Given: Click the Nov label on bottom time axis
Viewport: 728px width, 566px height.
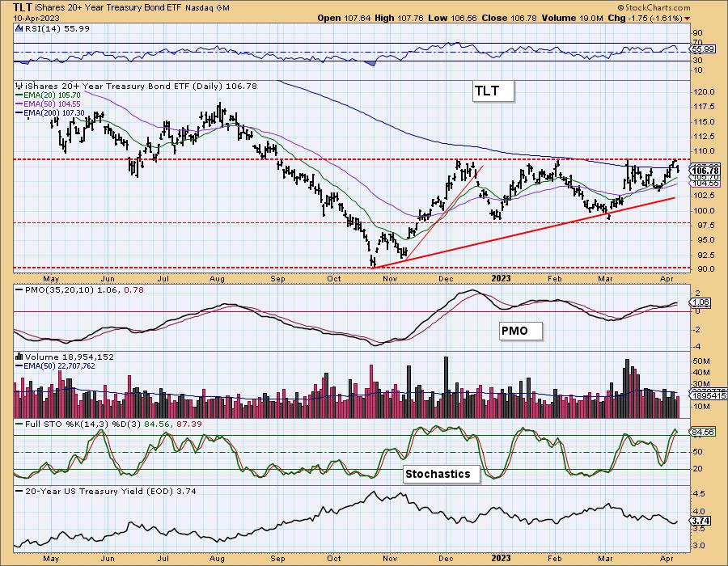Looking at the screenshot, I should (390, 558).
